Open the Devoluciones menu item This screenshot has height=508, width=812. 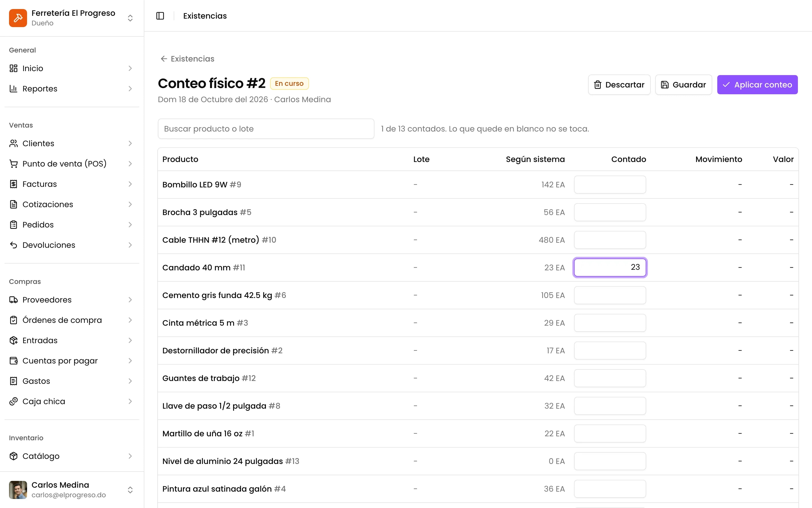click(x=72, y=245)
